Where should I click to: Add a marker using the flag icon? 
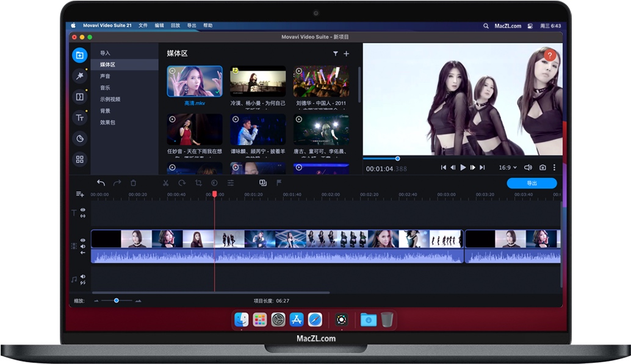coord(279,182)
